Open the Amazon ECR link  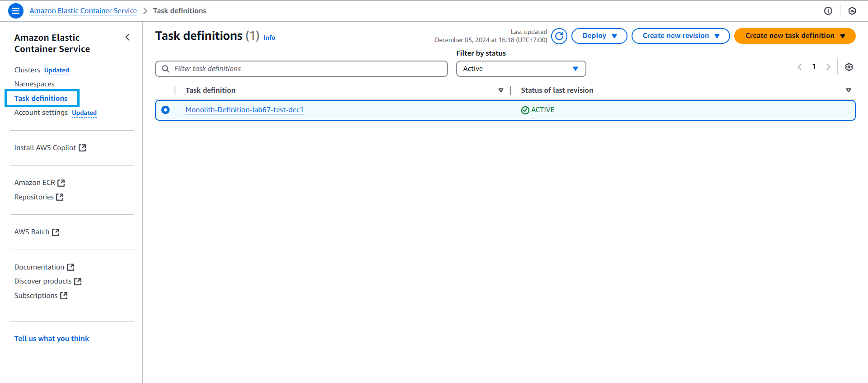(35, 183)
